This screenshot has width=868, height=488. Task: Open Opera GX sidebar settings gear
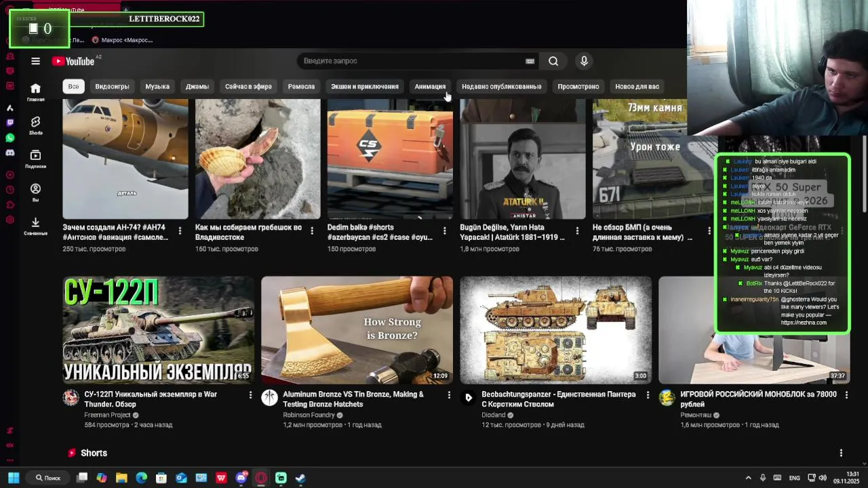[9, 220]
